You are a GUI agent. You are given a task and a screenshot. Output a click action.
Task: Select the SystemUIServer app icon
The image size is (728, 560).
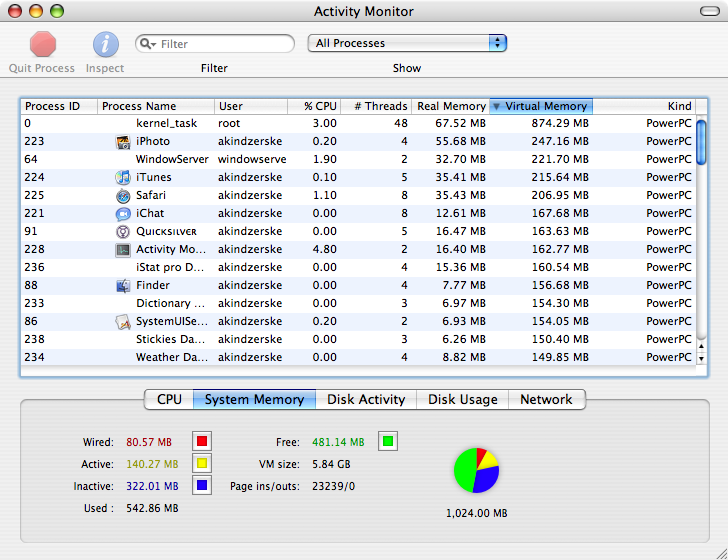[123, 321]
